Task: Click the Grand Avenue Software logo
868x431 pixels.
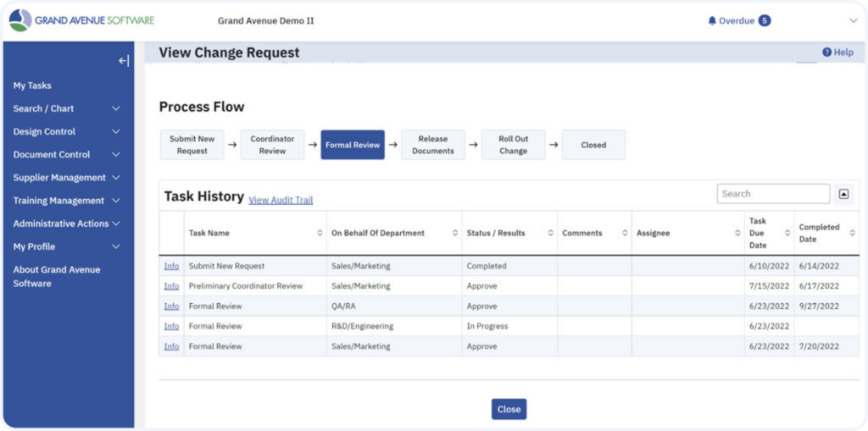Action: click(82, 20)
